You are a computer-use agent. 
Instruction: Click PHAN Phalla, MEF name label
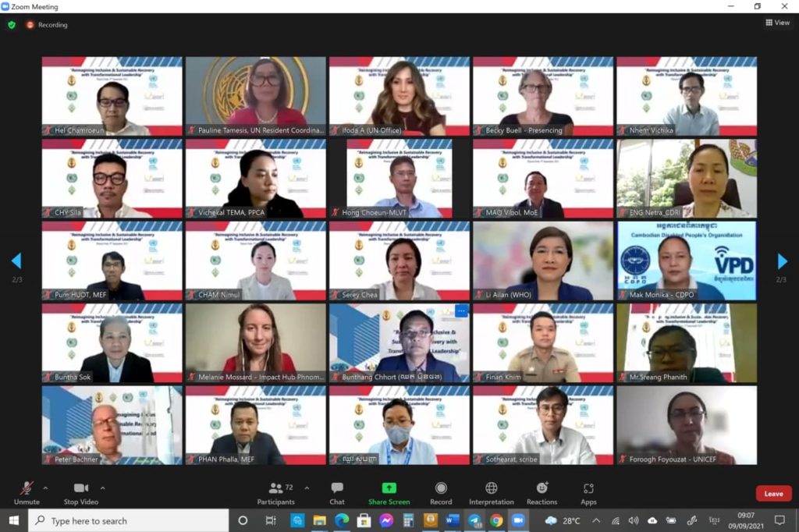click(226, 459)
